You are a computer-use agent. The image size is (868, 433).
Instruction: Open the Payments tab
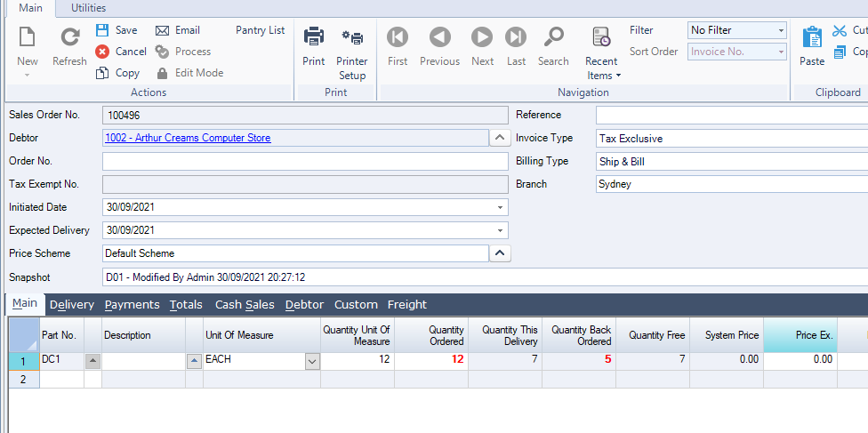pos(132,304)
